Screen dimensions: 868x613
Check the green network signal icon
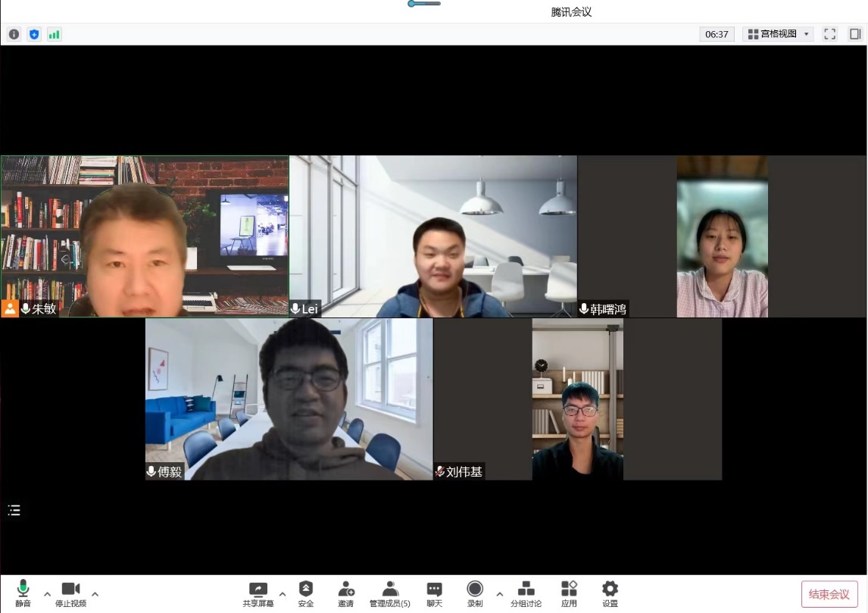tap(54, 34)
